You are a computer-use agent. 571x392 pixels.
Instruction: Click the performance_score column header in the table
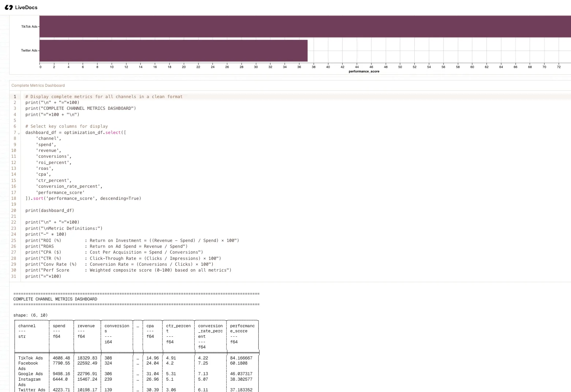point(242,328)
